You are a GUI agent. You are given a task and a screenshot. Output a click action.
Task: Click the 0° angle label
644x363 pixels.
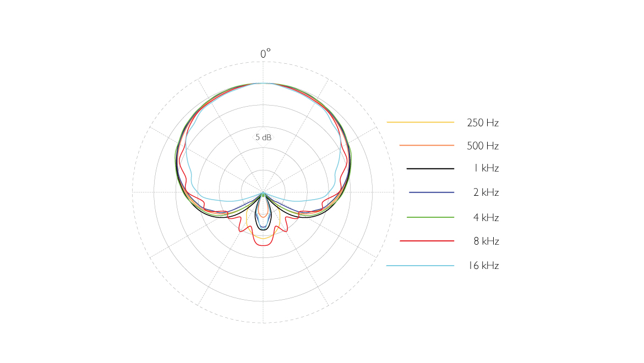tap(265, 54)
